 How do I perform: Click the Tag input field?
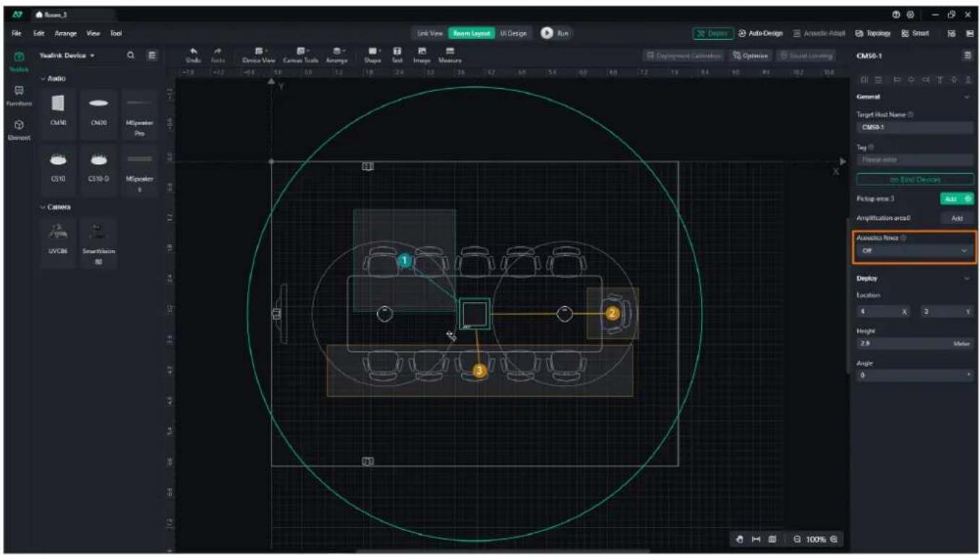click(914, 159)
